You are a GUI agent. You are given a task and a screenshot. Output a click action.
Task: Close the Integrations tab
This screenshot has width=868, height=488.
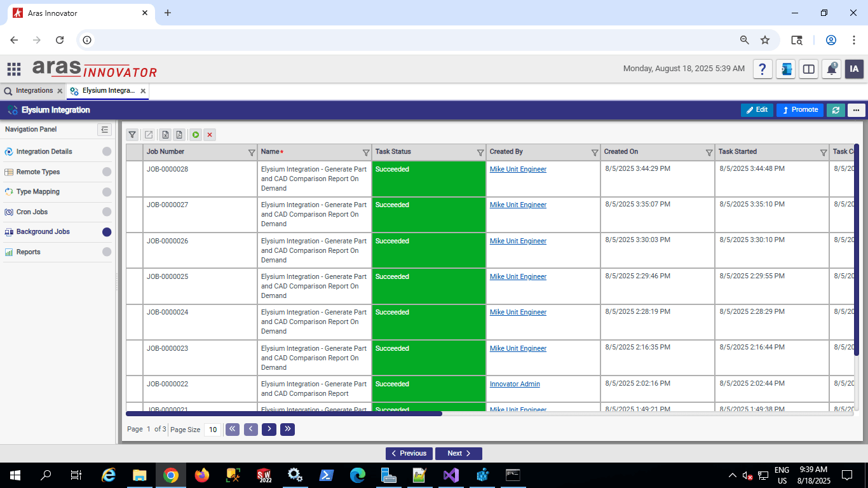(x=60, y=91)
